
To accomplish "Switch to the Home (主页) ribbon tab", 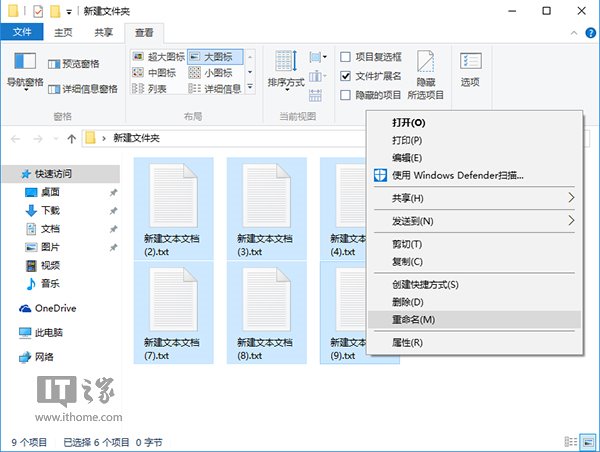I will (62, 32).
